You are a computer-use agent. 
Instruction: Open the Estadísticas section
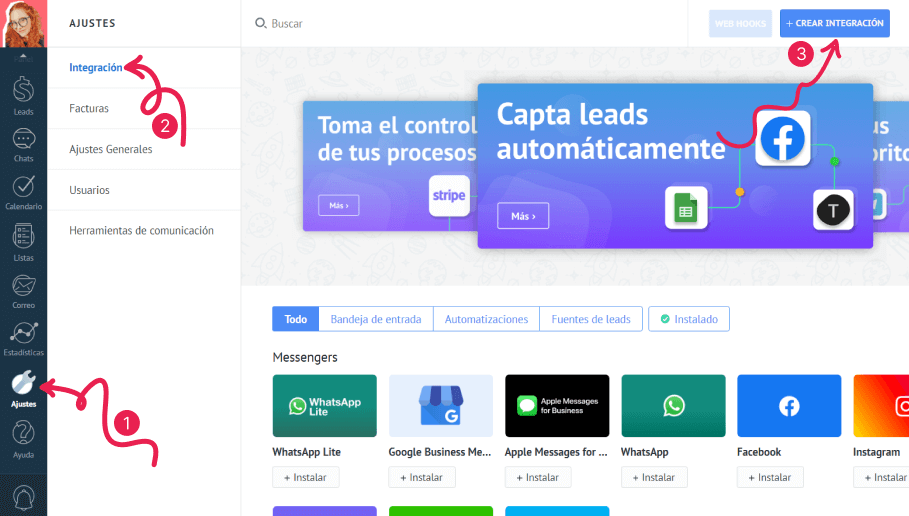point(23,339)
